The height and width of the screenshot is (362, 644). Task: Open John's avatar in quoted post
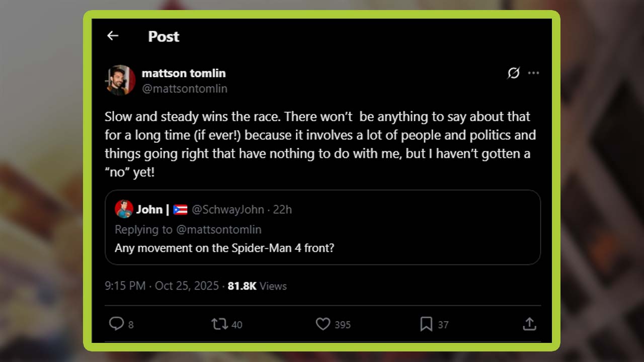point(124,209)
